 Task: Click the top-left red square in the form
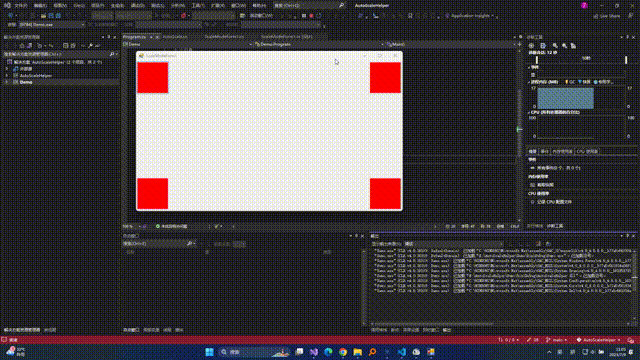coord(153,78)
